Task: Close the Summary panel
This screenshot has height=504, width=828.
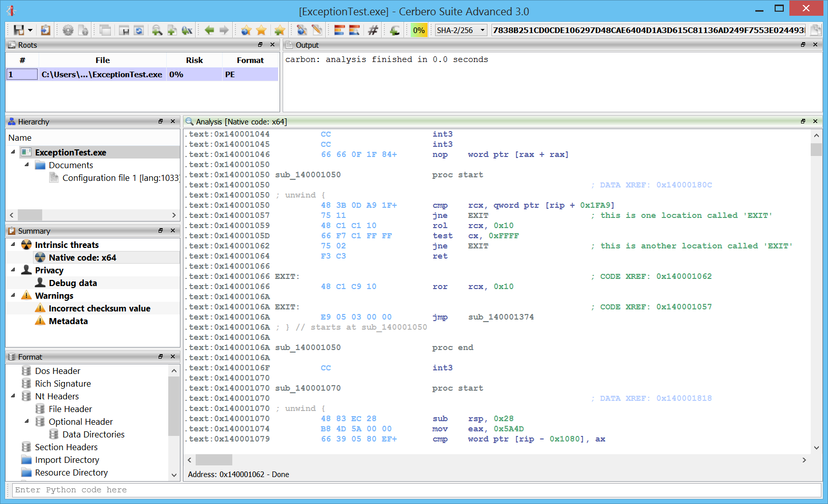Action: click(173, 231)
